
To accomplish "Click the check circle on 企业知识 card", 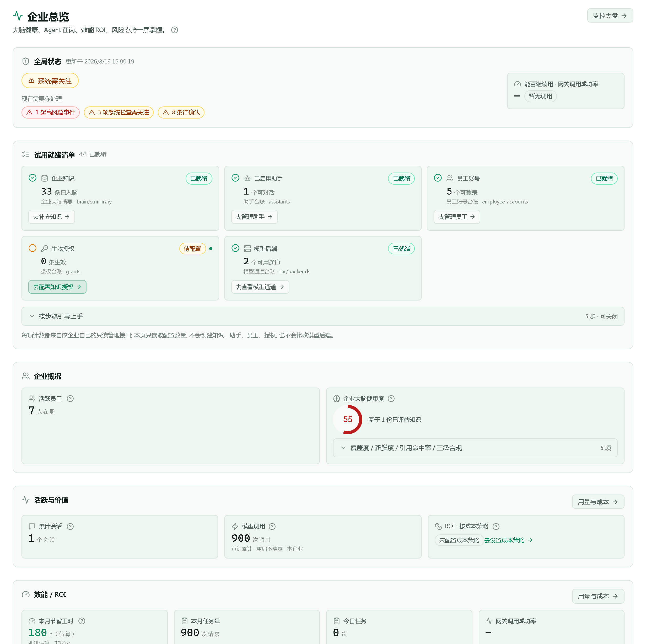I will 33,178.
